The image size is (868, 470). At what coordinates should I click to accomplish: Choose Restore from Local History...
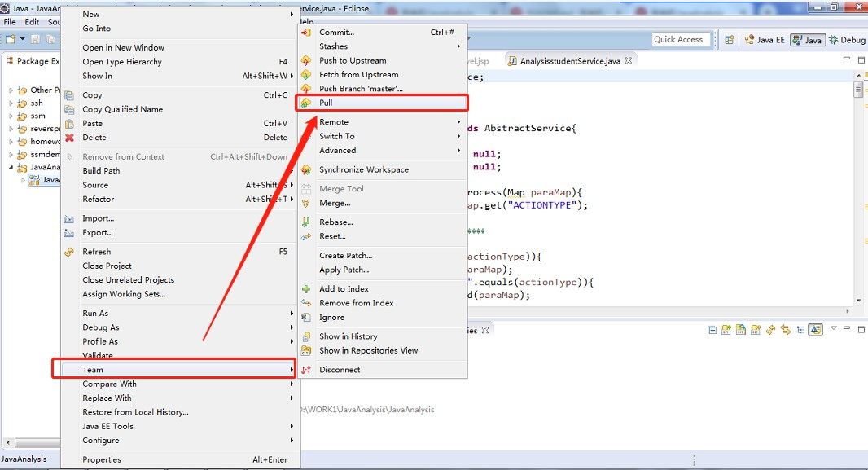(x=181, y=412)
